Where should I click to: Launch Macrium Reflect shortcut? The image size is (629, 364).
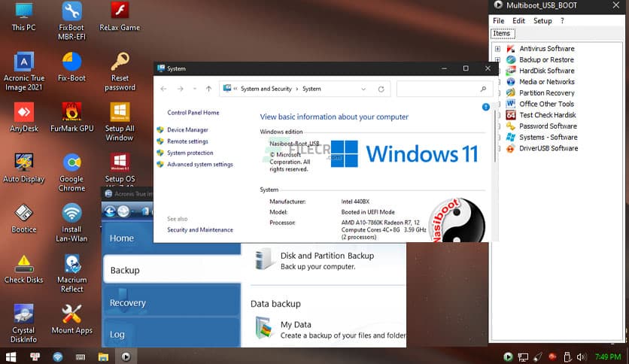(x=71, y=274)
